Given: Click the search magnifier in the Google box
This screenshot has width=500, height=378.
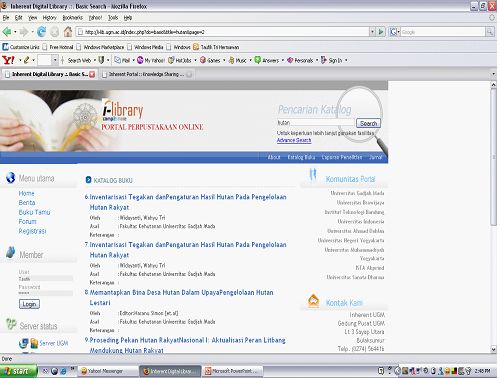Looking at the screenshot, I should (x=490, y=32).
